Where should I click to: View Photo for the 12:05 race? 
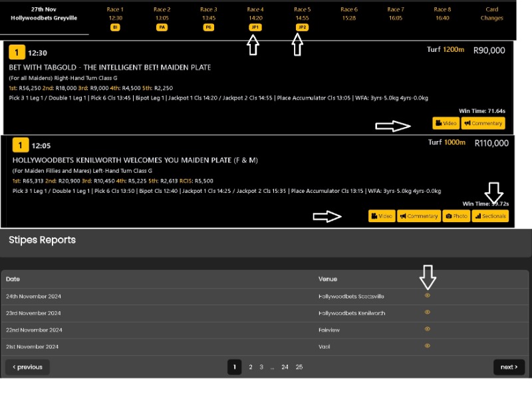tap(456, 216)
